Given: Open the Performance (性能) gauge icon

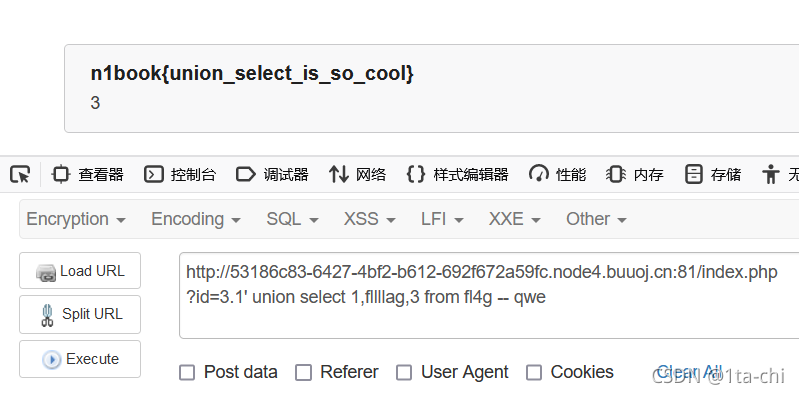Looking at the screenshot, I should tap(539, 175).
